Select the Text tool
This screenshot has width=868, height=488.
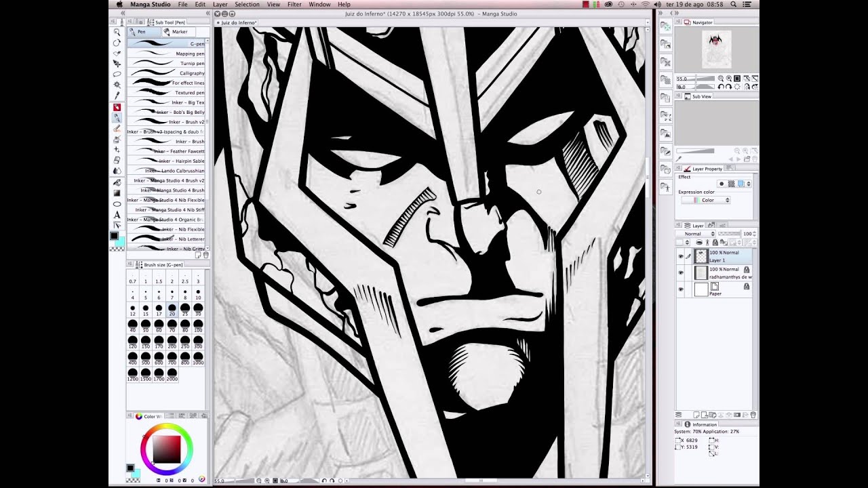[x=117, y=215]
